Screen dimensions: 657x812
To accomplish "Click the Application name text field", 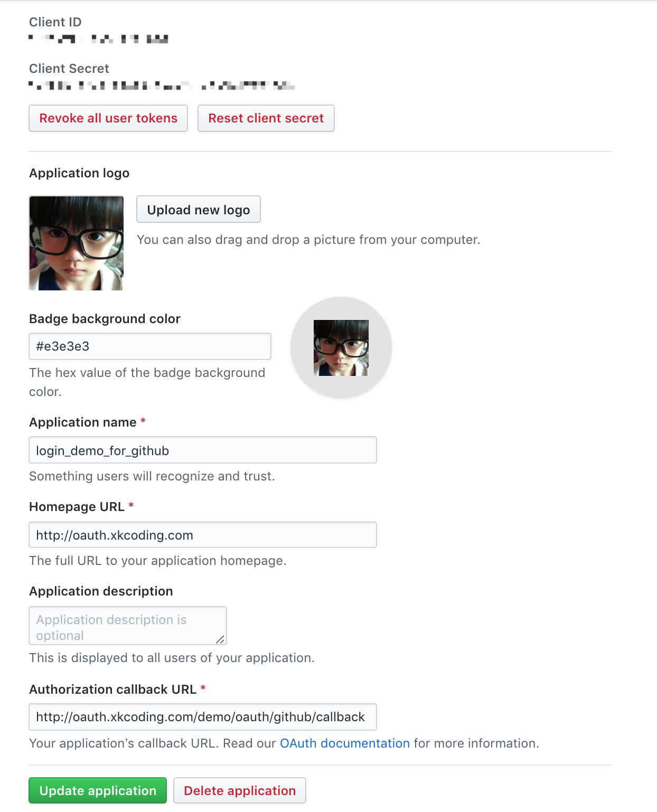I will click(203, 450).
